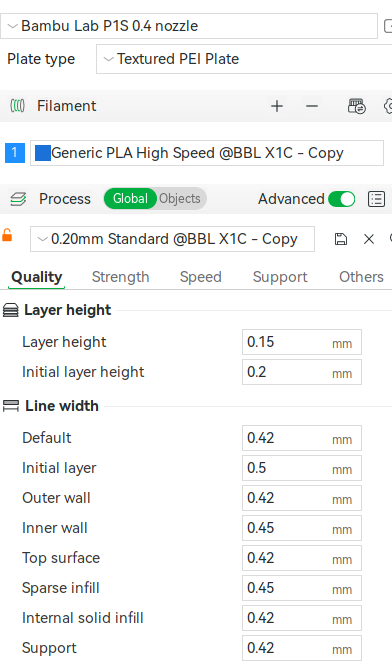Click the 'Internal solid infill' setting label
Viewport: 392px width, 669px height.
(83, 618)
